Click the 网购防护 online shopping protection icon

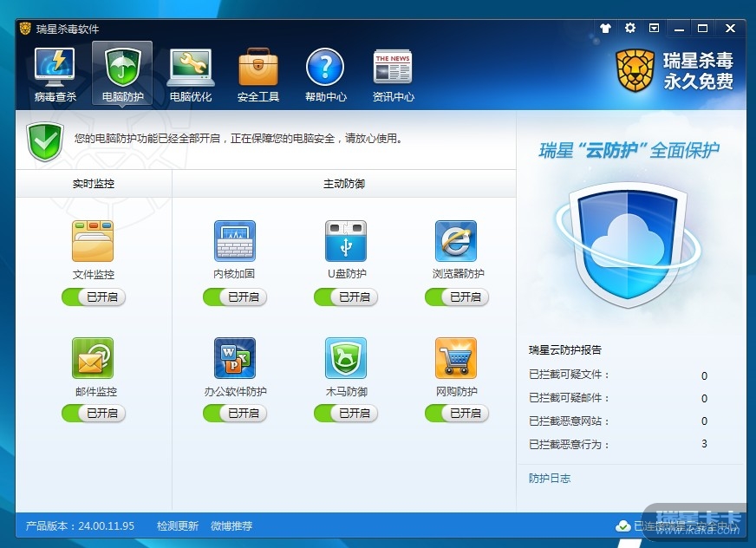456,357
